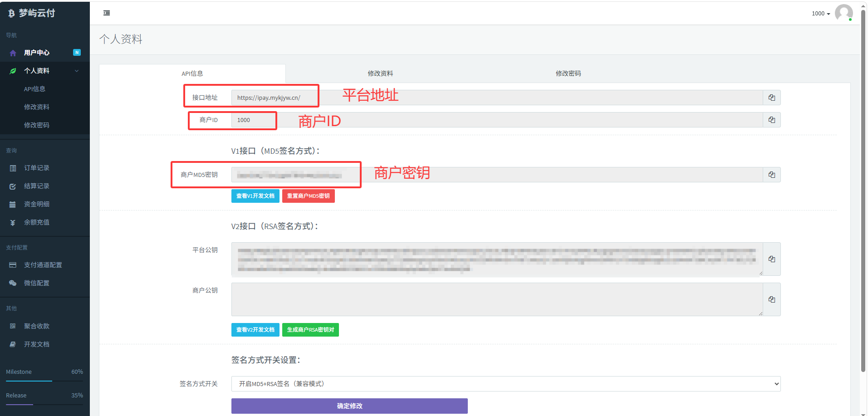Click the 支付通道配置 card icon
The height and width of the screenshot is (416, 868).
point(13,265)
